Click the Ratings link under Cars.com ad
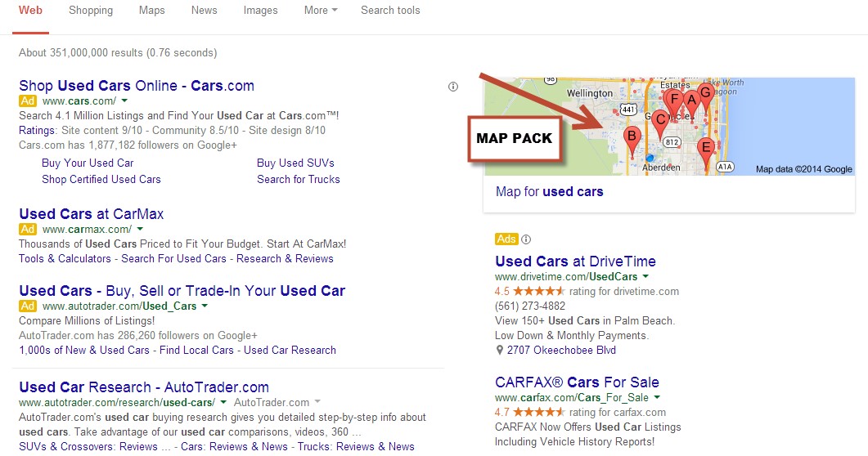Viewport: 868px width, 456px height. (x=37, y=131)
